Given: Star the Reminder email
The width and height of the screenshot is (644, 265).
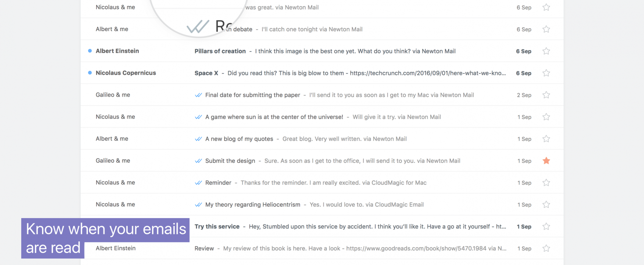Looking at the screenshot, I should 546,183.
